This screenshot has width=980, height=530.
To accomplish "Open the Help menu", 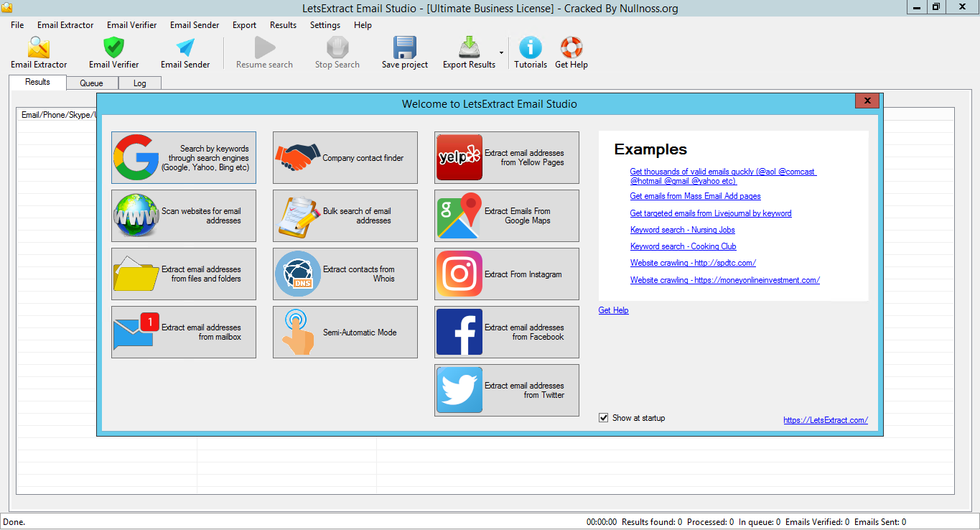I will point(363,25).
